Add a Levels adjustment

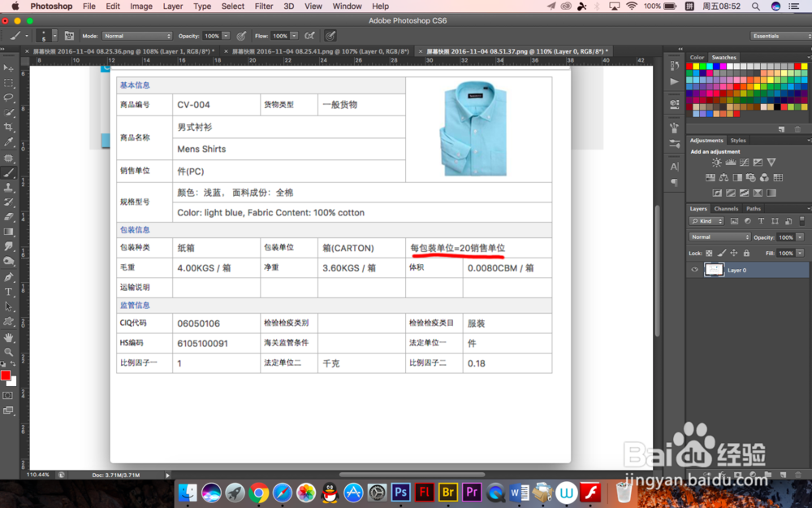tap(730, 163)
